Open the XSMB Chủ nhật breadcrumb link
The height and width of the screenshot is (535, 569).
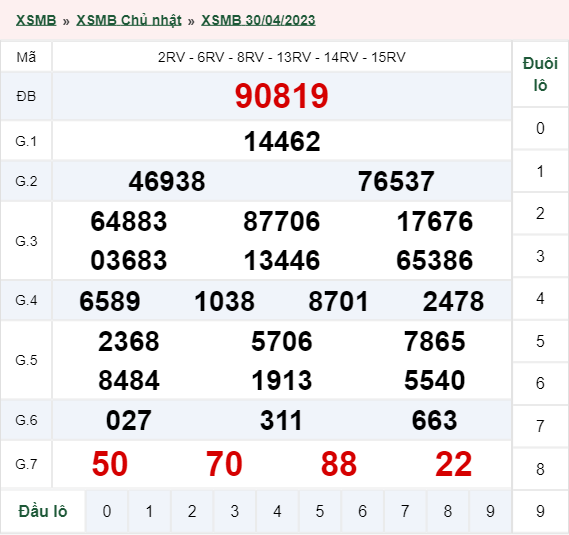pyautogui.click(x=129, y=20)
